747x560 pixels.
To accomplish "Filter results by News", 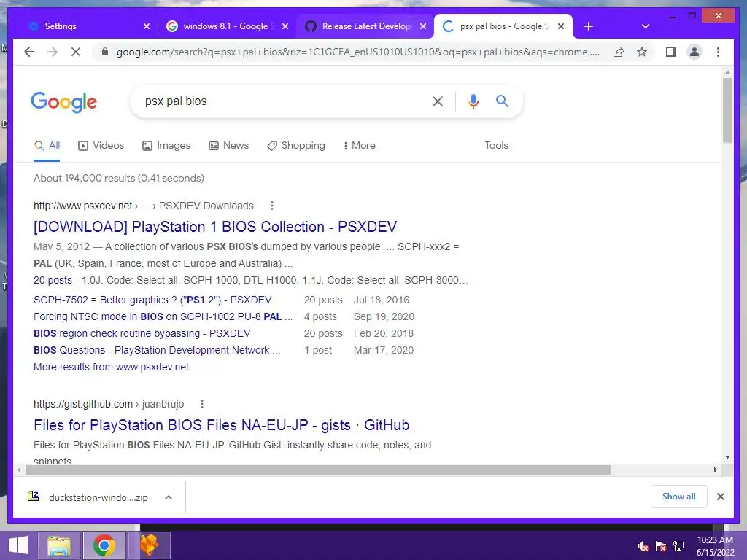I will pos(228,145).
